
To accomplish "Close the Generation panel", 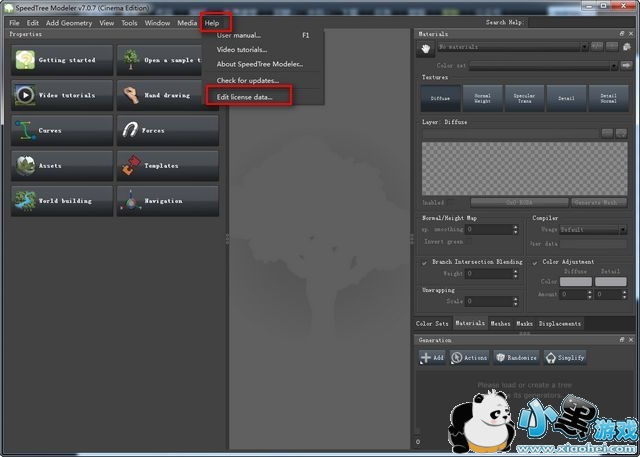I will (631, 339).
